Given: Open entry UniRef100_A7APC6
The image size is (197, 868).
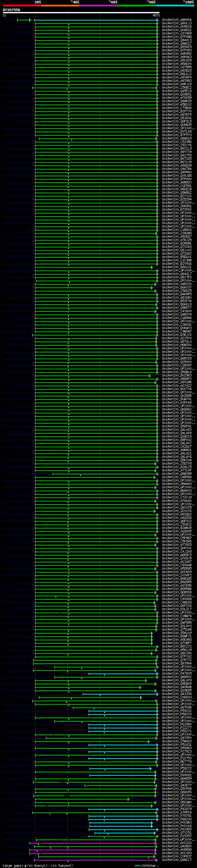Looking at the screenshot, I should [x=176, y=812].
